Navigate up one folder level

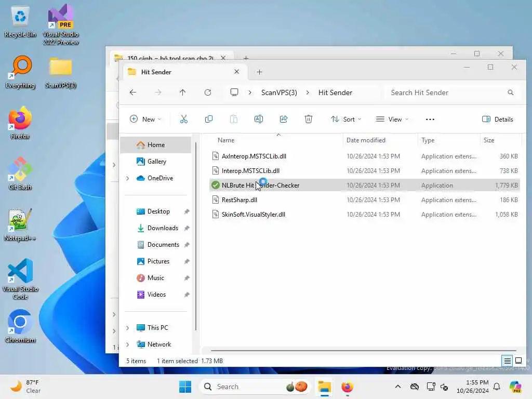182,92
